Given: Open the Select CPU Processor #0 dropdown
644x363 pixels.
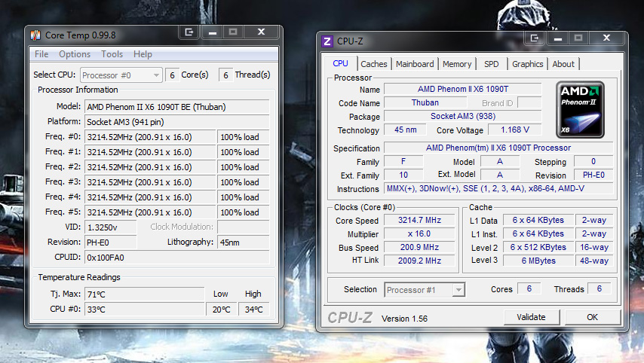Looking at the screenshot, I should 121,75.
